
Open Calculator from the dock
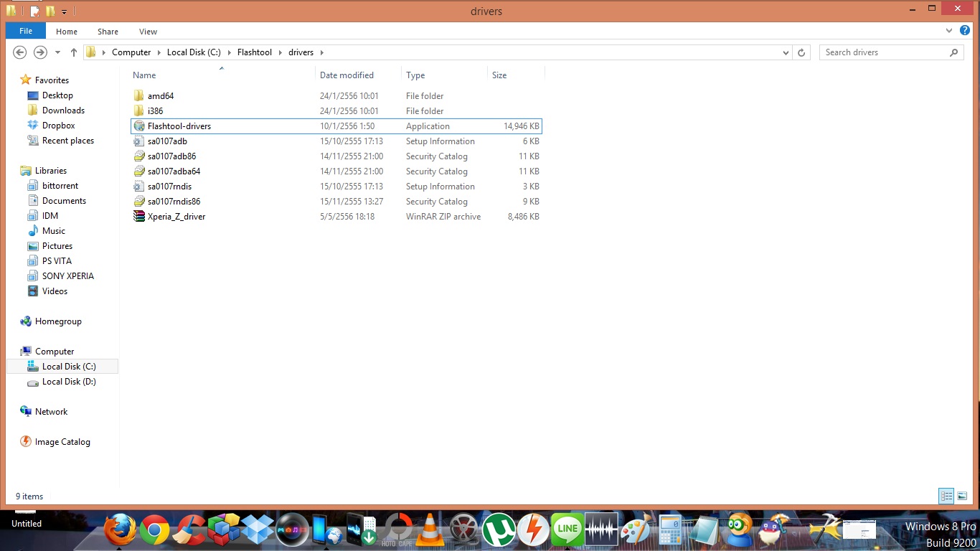pos(670,531)
